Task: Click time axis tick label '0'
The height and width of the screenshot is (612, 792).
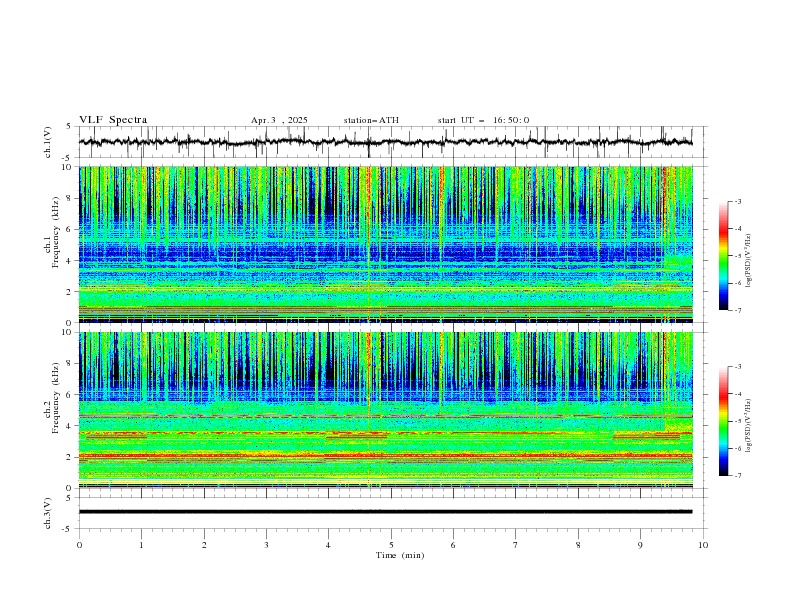Action: pos(79,545)
